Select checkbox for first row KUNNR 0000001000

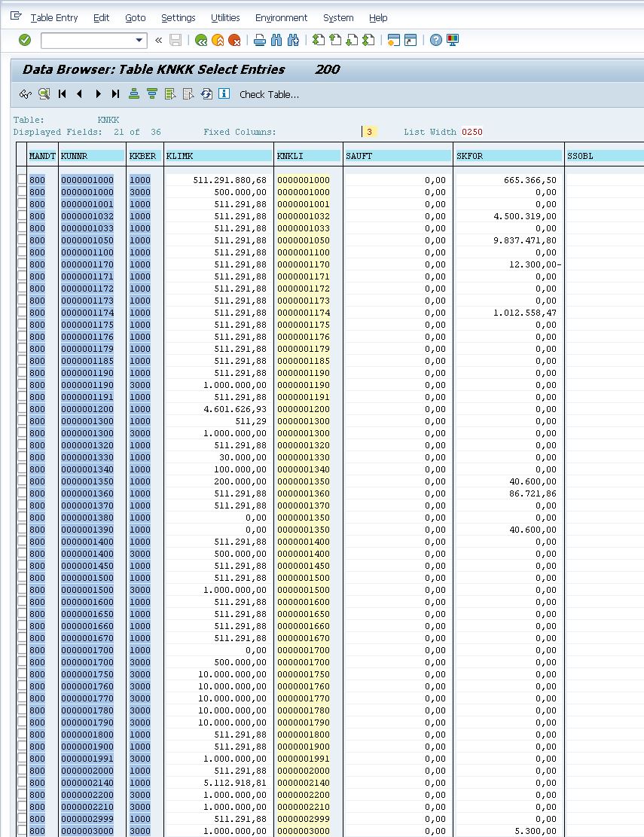(x=22, y=180)
